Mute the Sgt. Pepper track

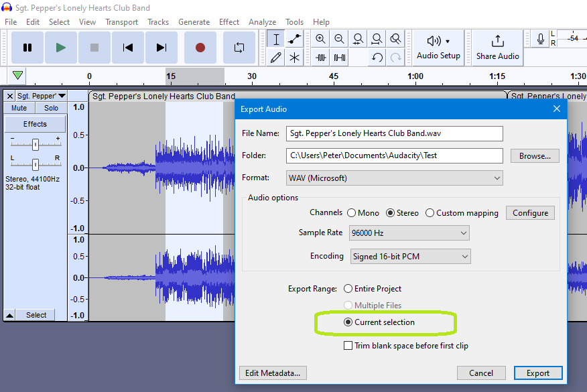pos(19,108)
